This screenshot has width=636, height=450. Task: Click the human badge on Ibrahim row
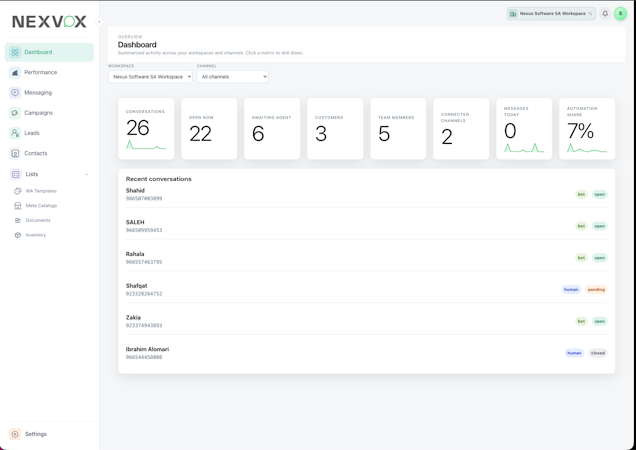tap(574, 353)
